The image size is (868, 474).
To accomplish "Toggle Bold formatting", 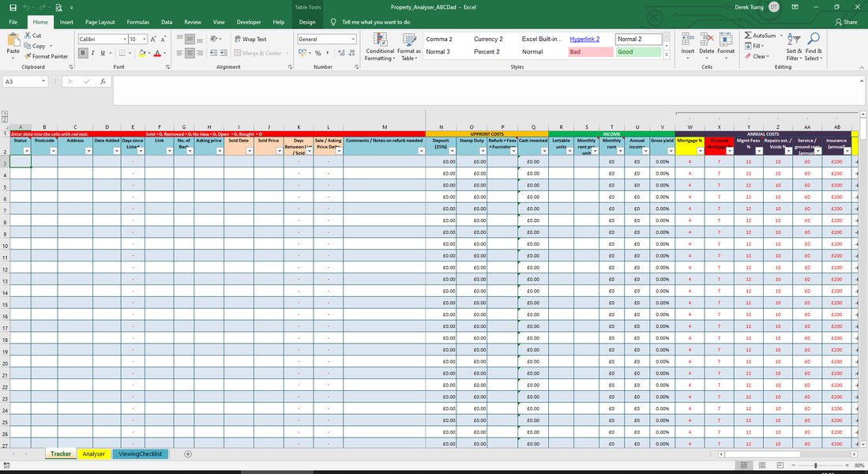I will (83, 53).
